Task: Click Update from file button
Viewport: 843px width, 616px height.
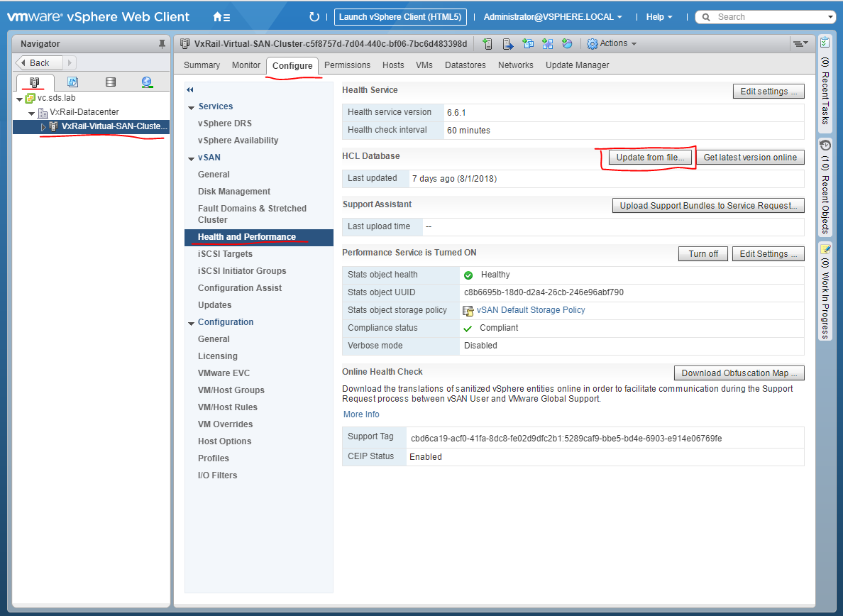Action: pyautogui.click(x=650, y=158)
